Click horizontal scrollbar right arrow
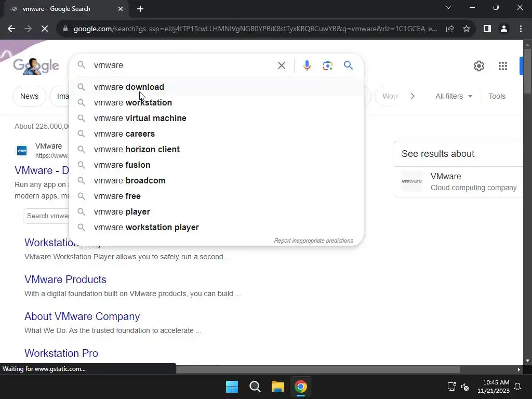Image resolution: width=532 pixels, height=399 pixels. coord(519,370)
